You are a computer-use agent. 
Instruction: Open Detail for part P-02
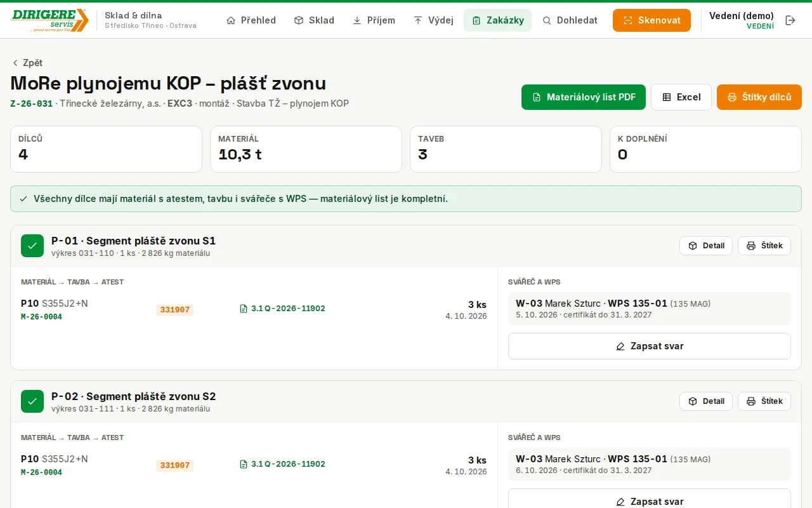pyautogui.click(x=706, y=401)
